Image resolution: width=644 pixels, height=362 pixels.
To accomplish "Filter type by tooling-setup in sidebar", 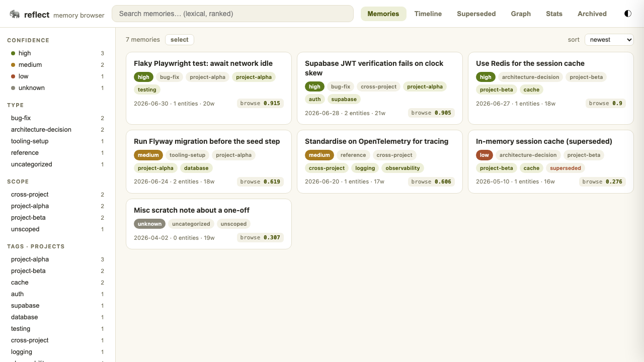I will (x=57, y=141).
